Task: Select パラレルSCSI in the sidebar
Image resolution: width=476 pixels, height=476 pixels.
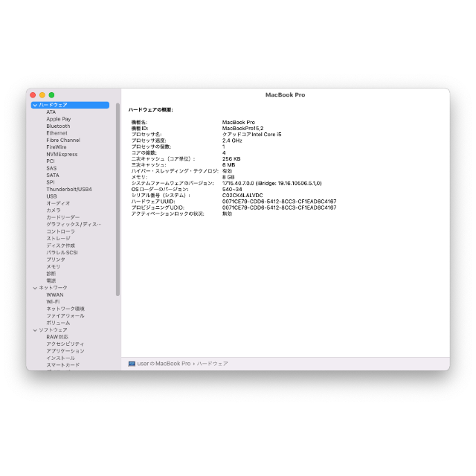Action: [62, 252]
